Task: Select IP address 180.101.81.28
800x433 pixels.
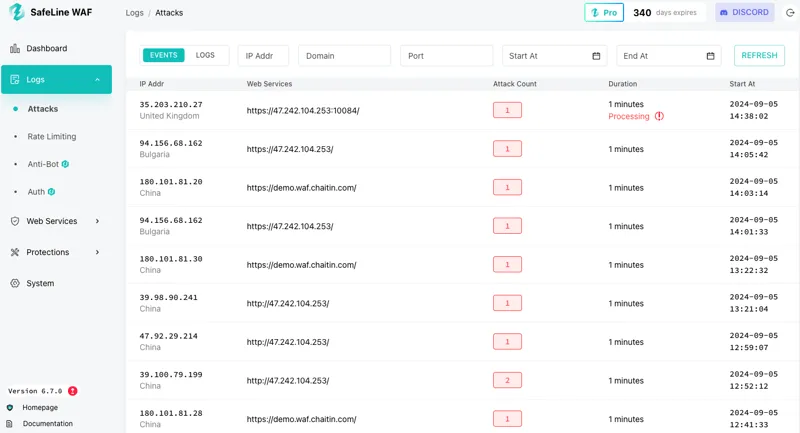Action: tap(171, 413)
